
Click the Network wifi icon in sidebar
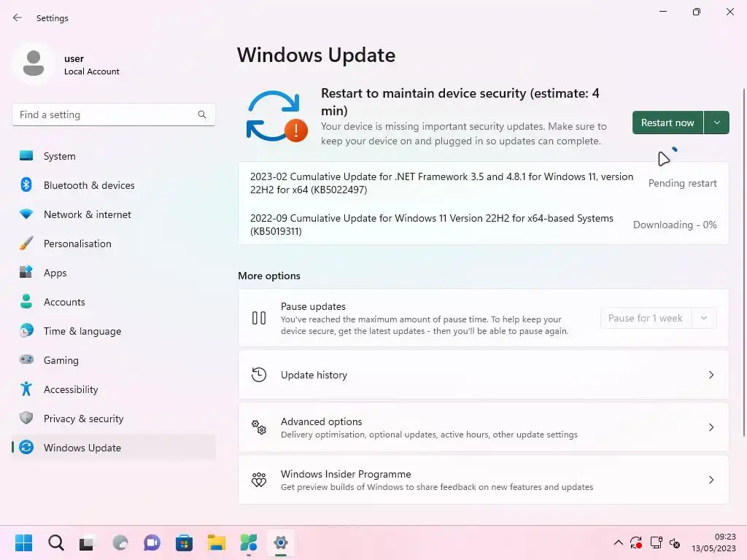point(26,214)
